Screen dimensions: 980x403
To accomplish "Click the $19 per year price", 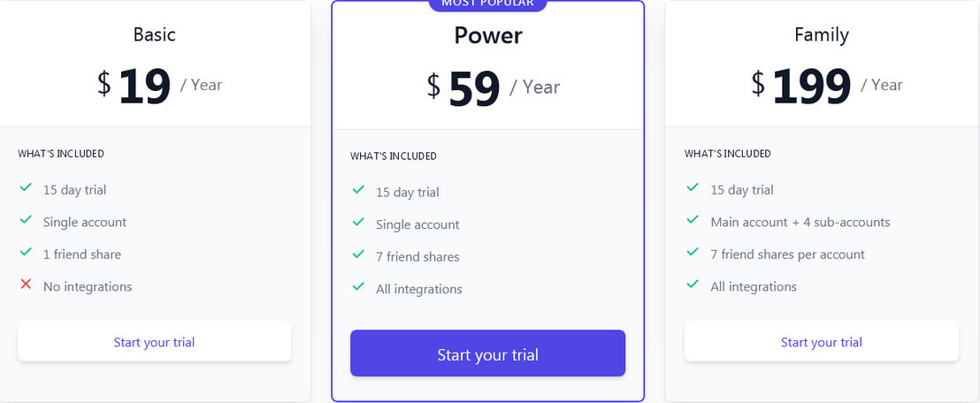I will (159, 84).
